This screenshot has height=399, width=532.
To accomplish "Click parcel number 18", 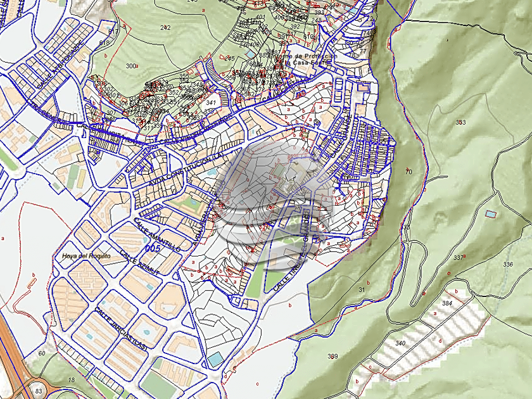I will [x=71, y=379].
